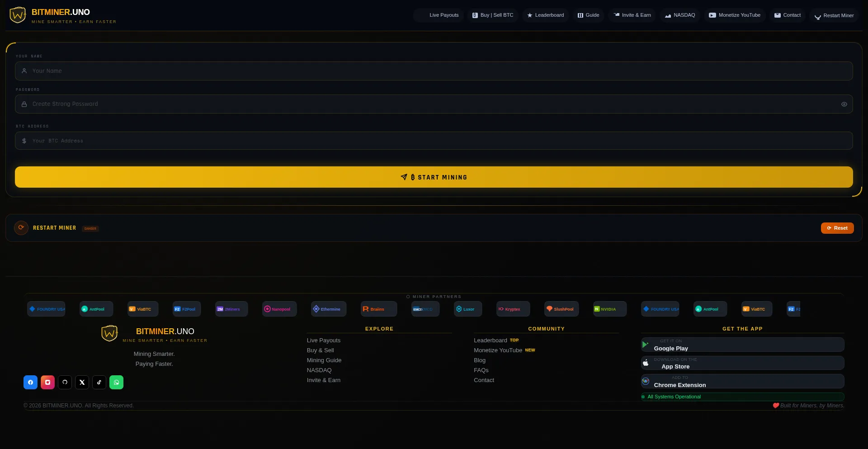Click the dollar icon in the BTC address field

click(24, 141)
